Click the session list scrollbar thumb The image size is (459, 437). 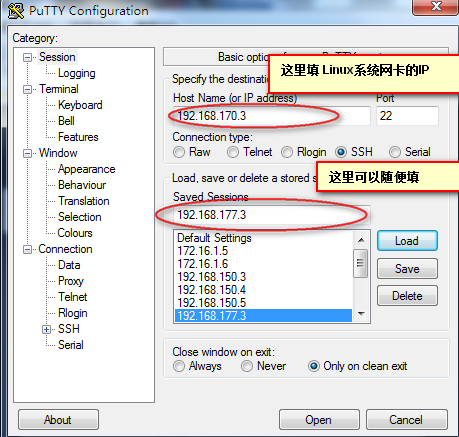tap(360, 263)
